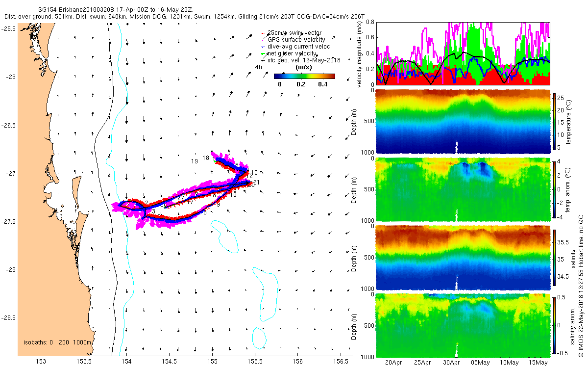The image size is (588, 368).
Task: Click the green net glider velocity legend marker
Action: [x=264, y=53]
